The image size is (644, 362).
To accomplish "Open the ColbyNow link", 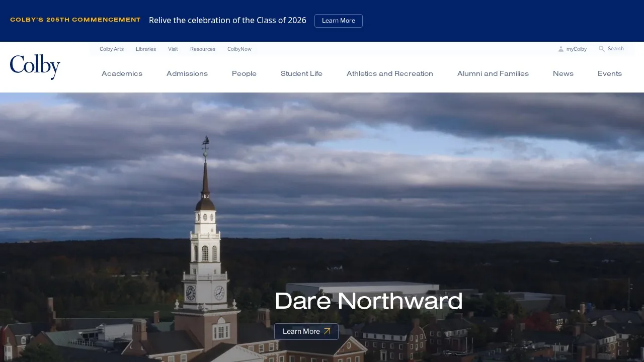I will click(x=239, y=49).
